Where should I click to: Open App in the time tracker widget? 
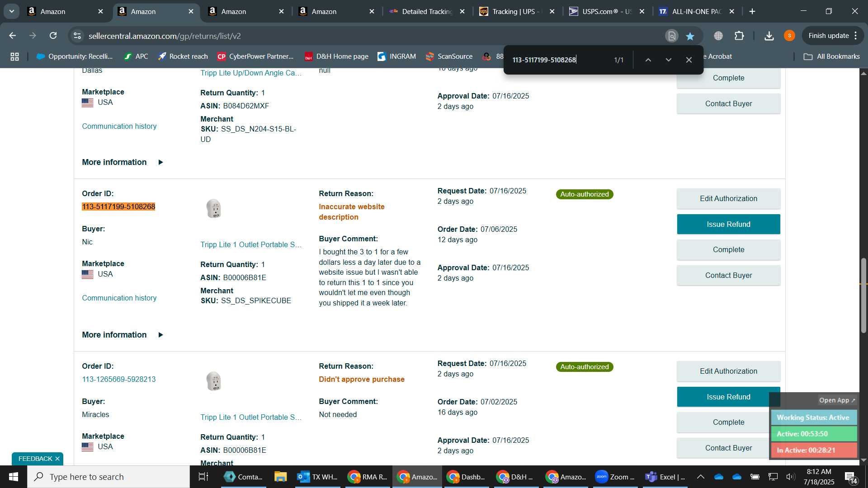[x=837, y=400]
